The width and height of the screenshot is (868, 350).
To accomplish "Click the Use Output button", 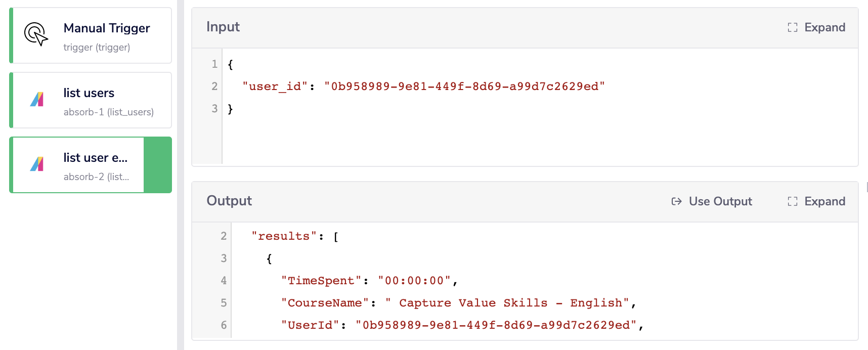I will [x=711, y=201].
